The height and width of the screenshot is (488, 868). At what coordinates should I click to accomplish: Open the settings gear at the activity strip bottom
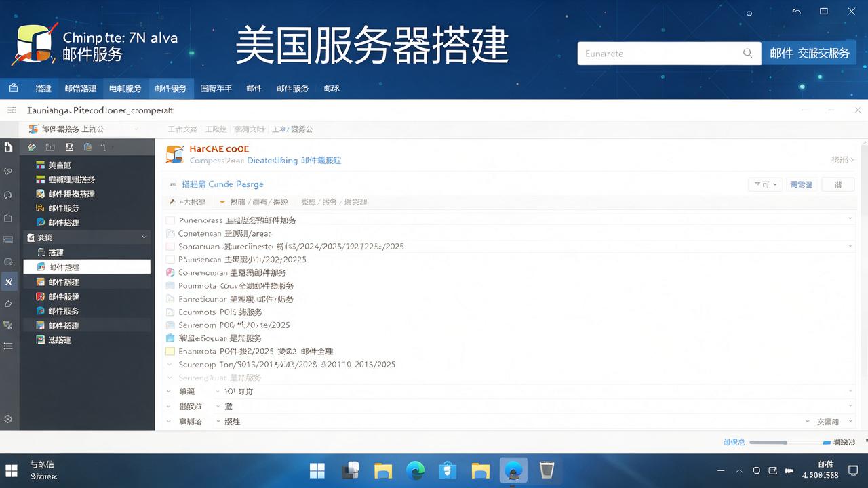[8, 420]
